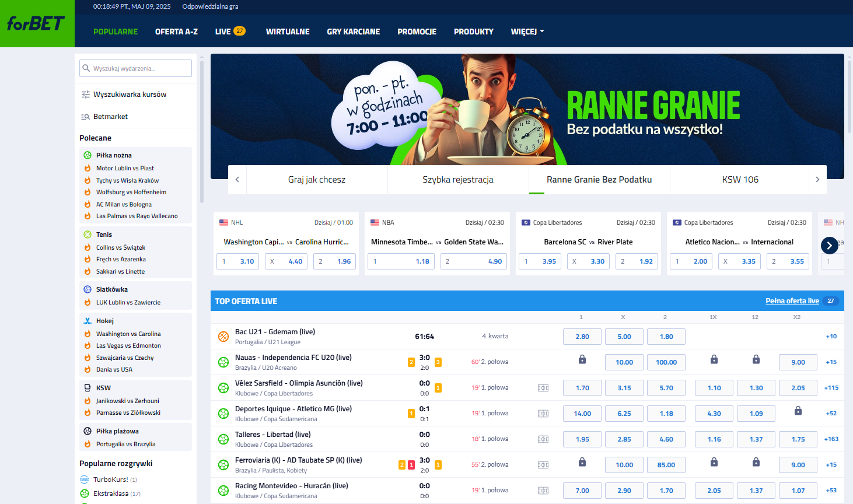
Task: Open GRY KARCIANE menu
Action: 354,32
